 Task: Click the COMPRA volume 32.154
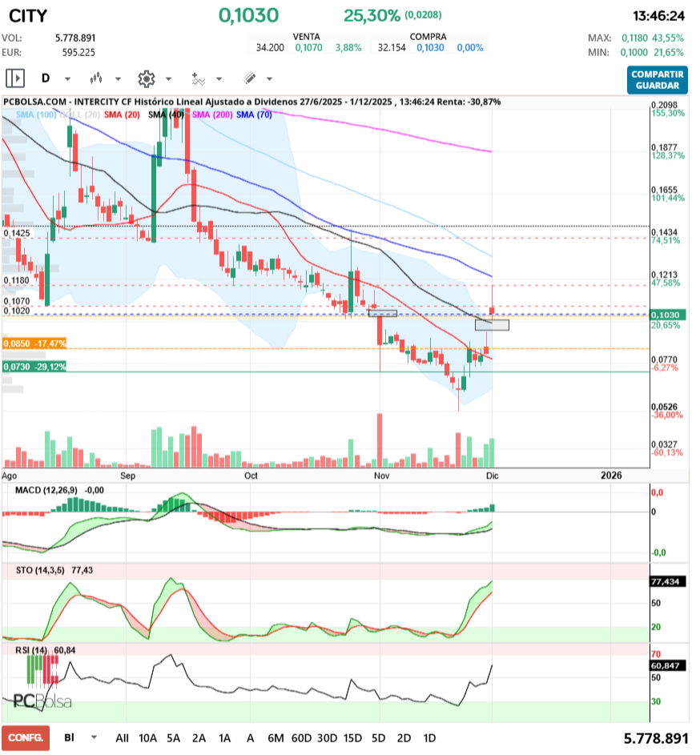click(392, 48)
